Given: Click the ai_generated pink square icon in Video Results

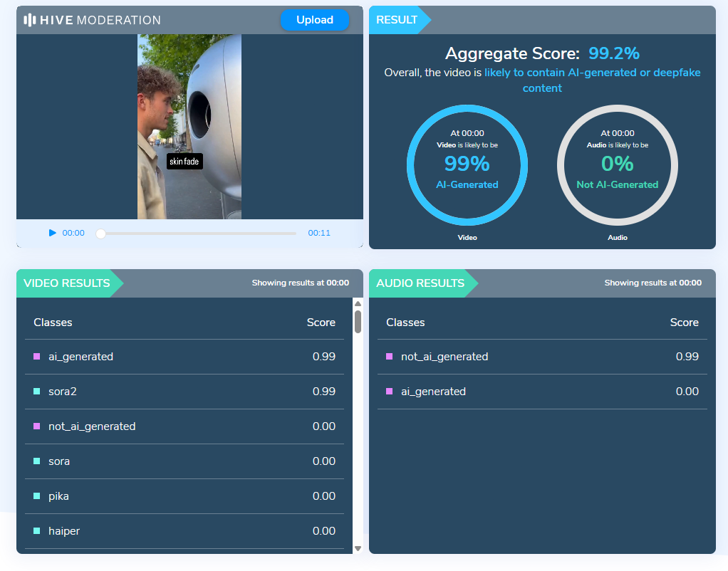Looking at the screenshot, I should point(37,357).
